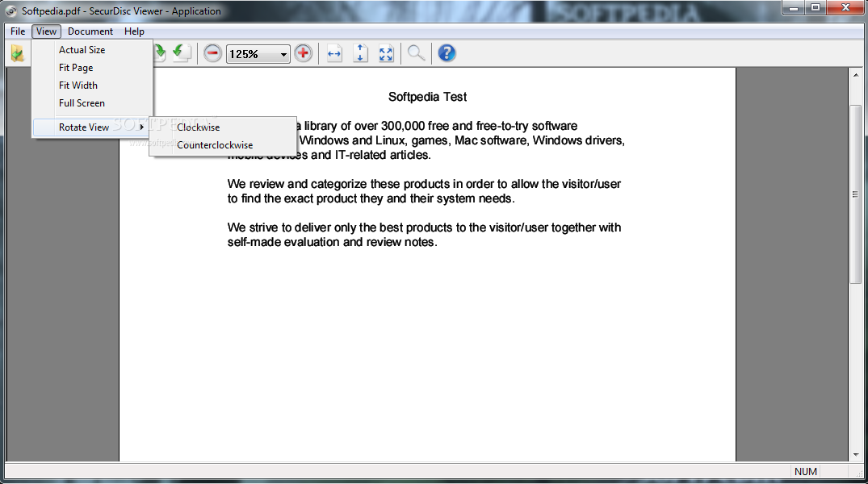868x484 pixels.
Task: Zoom in with the red plus button
Action: pos(303,54)
